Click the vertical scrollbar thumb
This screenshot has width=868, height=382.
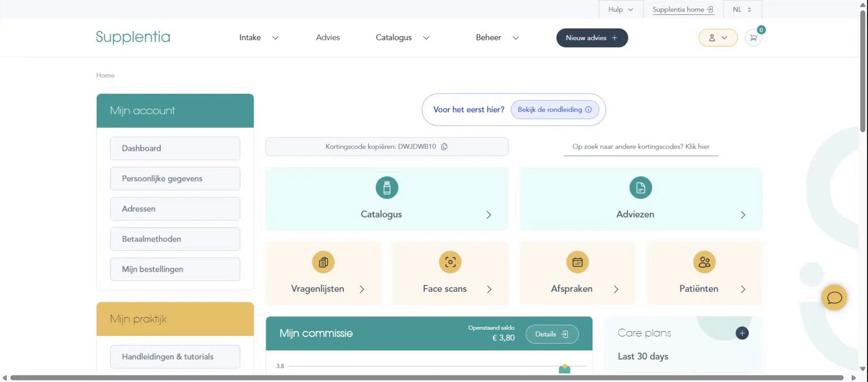863,70
